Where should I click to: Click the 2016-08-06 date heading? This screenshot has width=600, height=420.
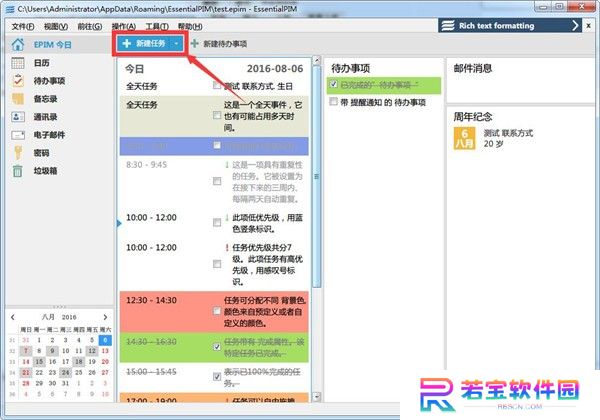coord(275,69)
